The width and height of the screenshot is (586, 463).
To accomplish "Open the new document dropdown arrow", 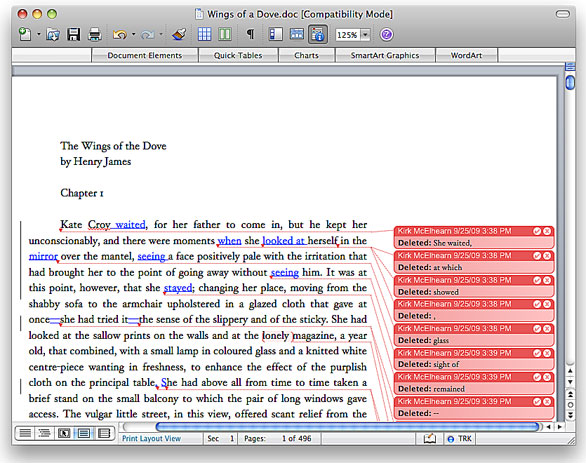I will [38, 35].
